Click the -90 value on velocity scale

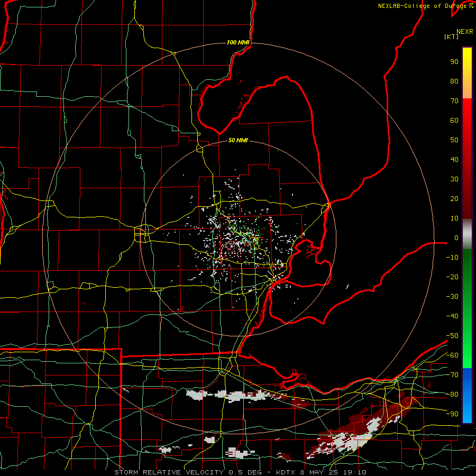pyautogui.click(x=452, y=414)
